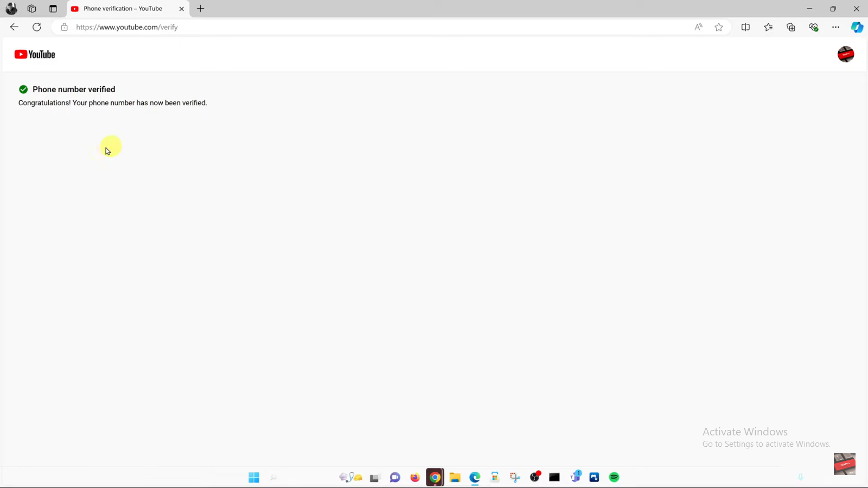
Task: Open the Edge profile picture menu
Action: tap(11, 9)
